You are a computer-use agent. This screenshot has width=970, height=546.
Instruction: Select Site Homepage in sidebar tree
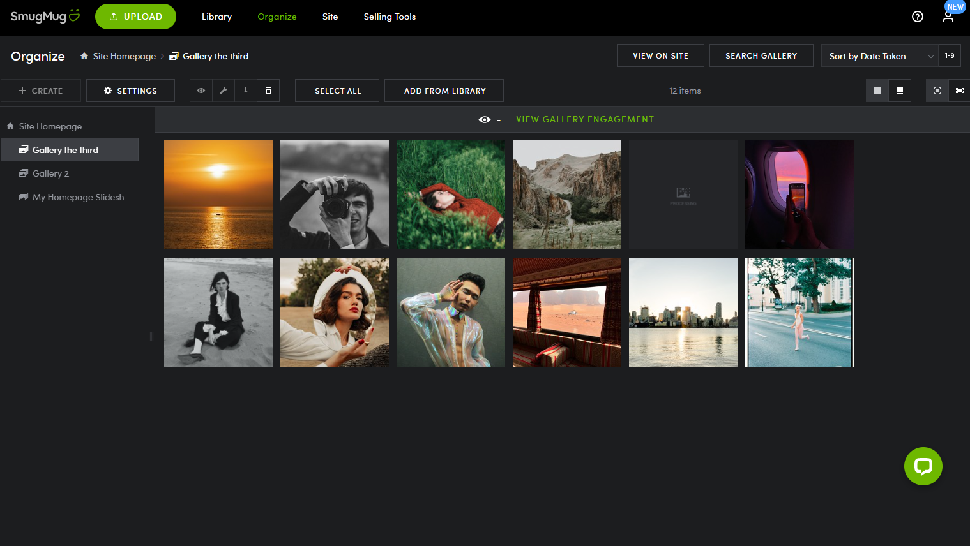(x=50, y=126)
